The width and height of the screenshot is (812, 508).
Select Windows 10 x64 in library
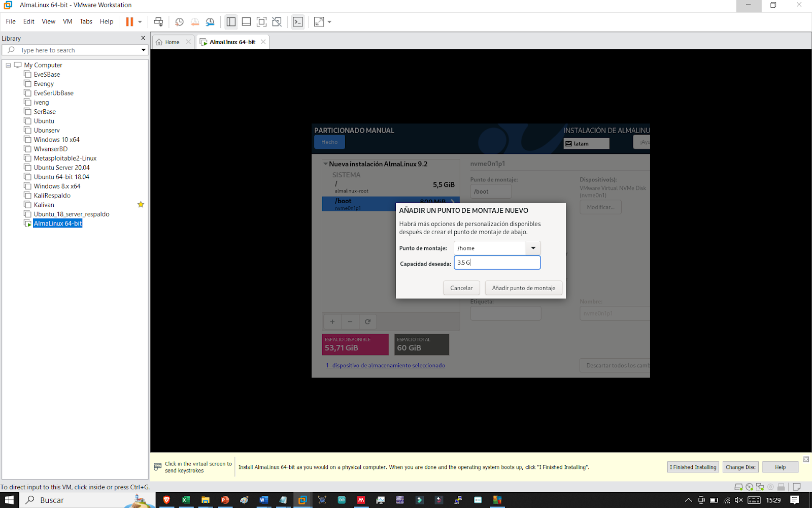click(x=56, y=140)
